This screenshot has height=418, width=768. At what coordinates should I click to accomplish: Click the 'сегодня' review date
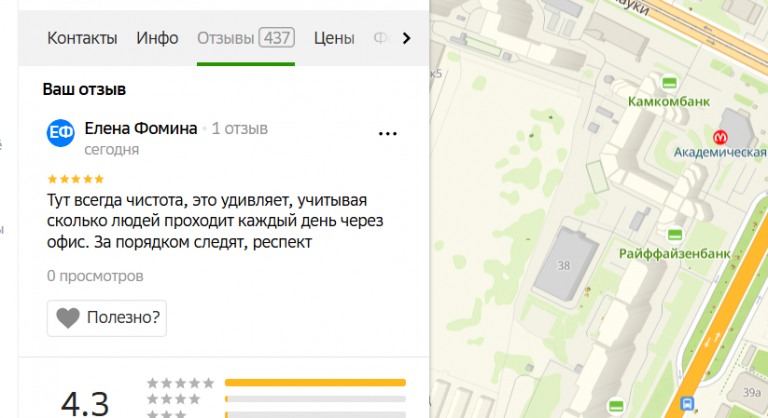pos(112,149)
